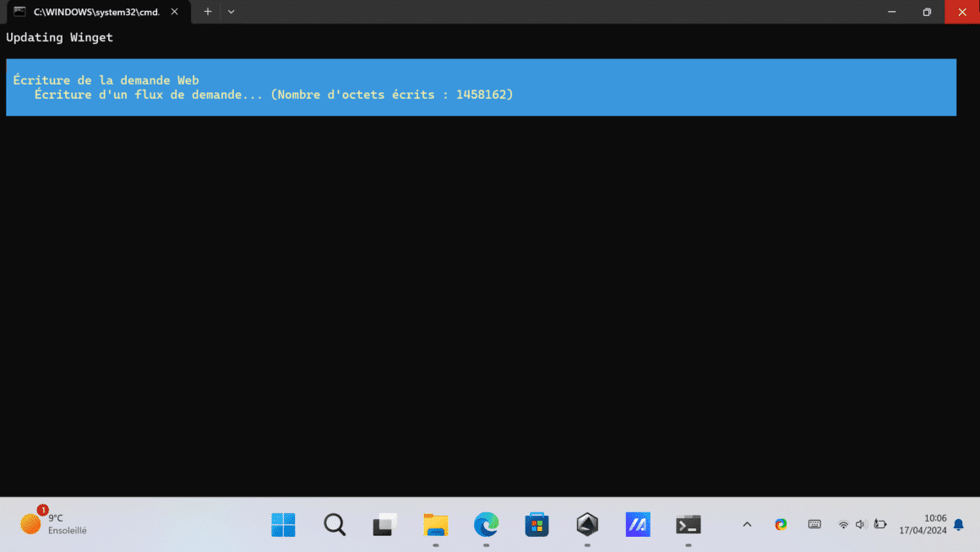This screenshot has width=980, height=552.
Task: Open volume speaker tray icon
Action: pos(861,524)
